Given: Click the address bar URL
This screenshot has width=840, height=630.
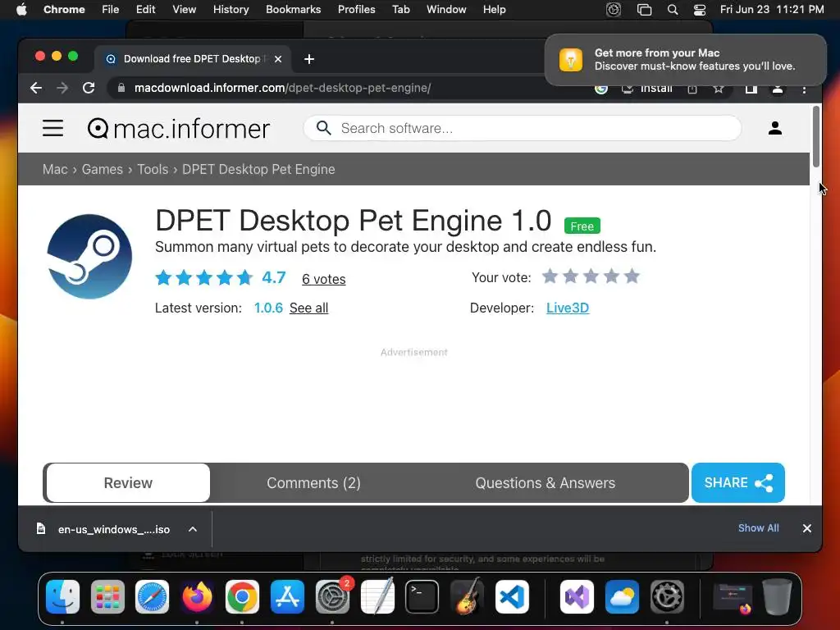Looking at the screenshot, I should 282,88.
